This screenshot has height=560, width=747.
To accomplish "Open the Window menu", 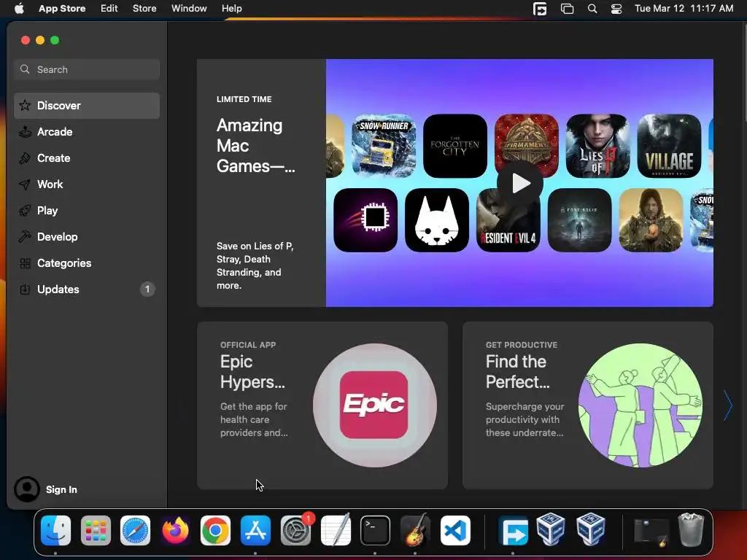I will click(189, 9).
